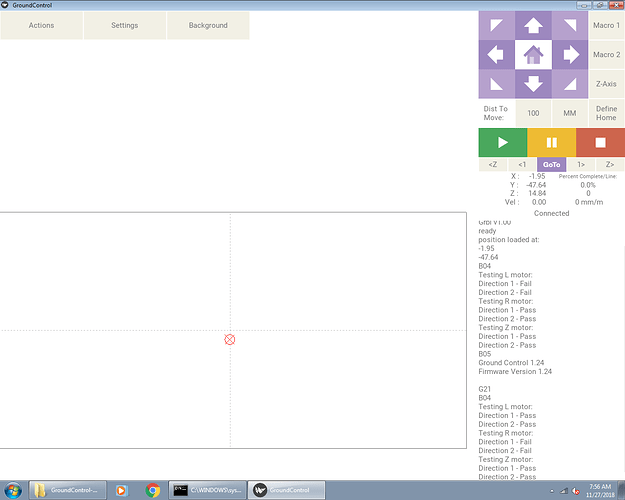Click the 'Connected' status text
The image size is (625, 500).
coord(552,213)
